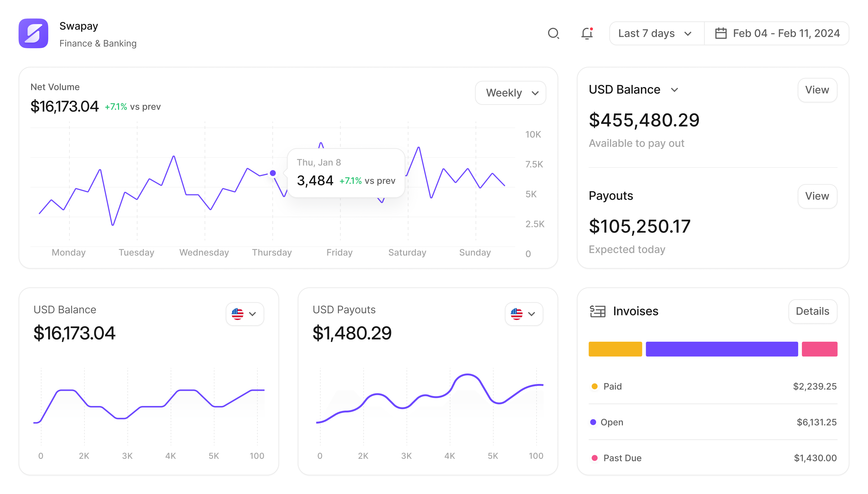Click the Swapay purple logo icon
The image size is (868, 494).
point(33,33)
